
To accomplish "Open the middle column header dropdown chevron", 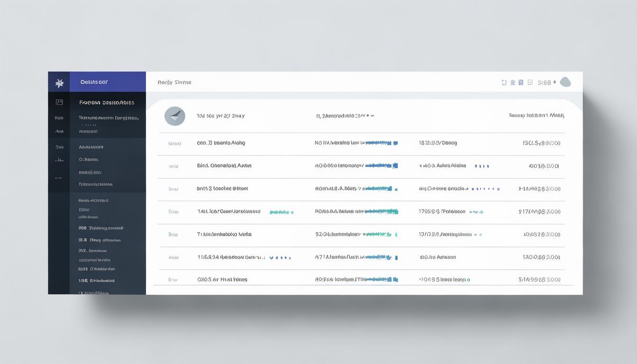I will coord(372,115).
